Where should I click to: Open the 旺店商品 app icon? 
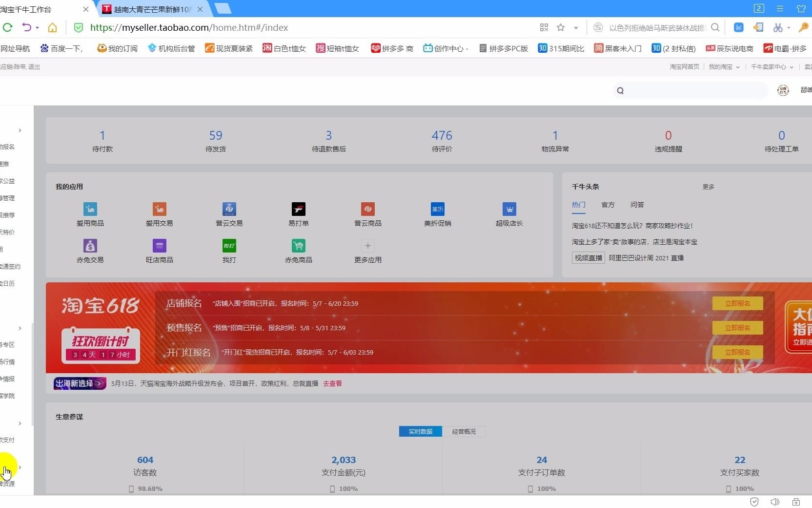[160, 246]
